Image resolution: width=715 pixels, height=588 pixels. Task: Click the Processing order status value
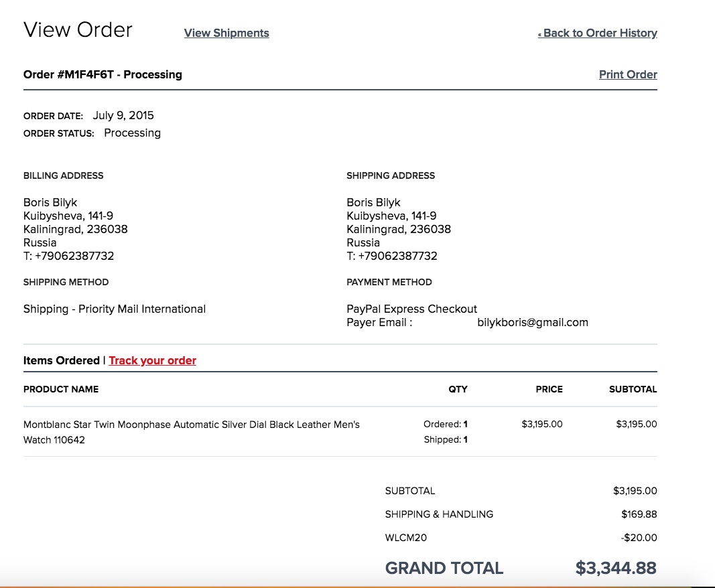[x=132, y=133]
